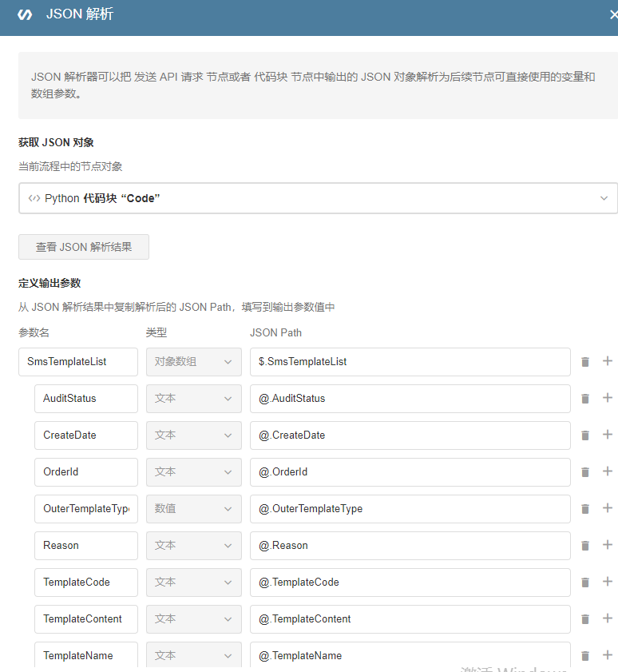
Task: Change type dropdown of OuterTemplateType
Action: [193, 509]
